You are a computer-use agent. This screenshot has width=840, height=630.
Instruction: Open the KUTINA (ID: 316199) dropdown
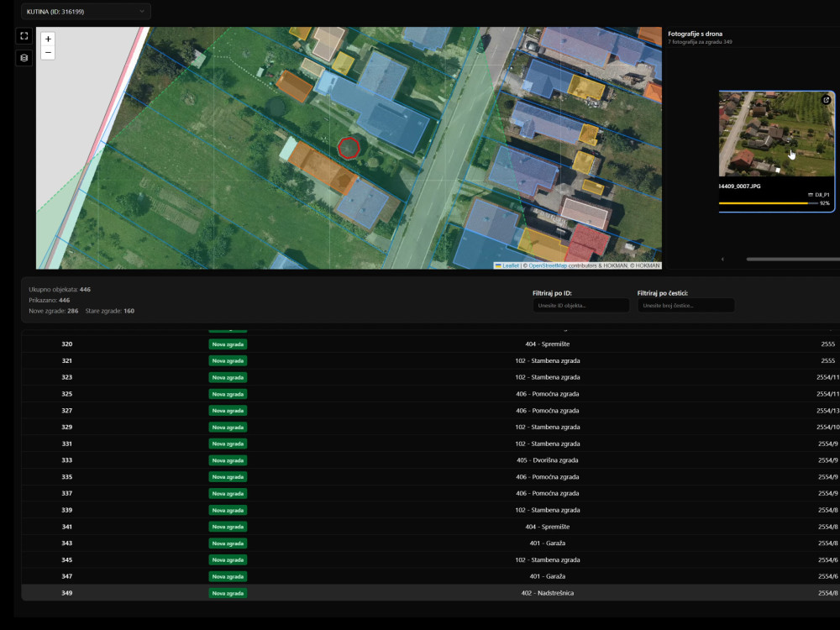tap(86, 11)
